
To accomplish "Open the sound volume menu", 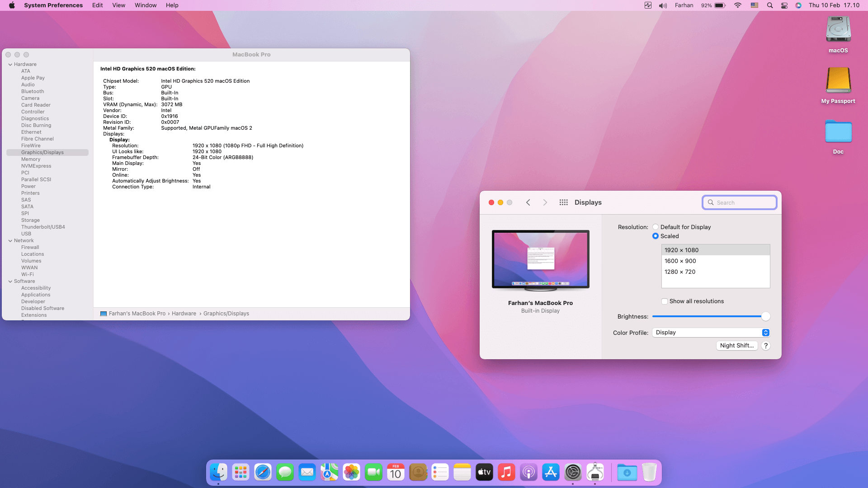I will point(663,5).
